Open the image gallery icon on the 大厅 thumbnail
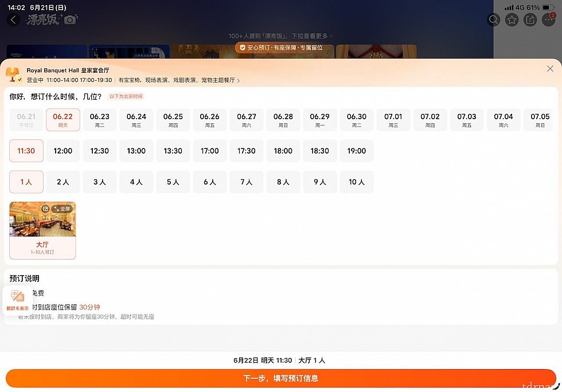Viewport: 562px width, 392px height. 45,209
